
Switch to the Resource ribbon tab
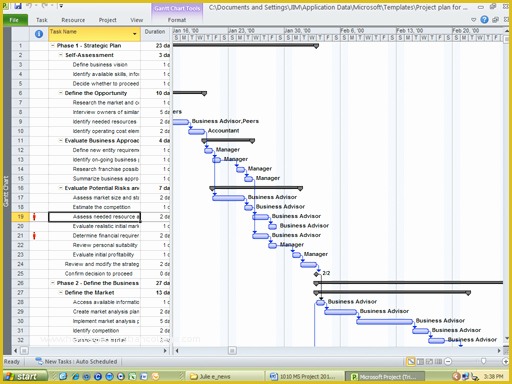tap(73, 20)
